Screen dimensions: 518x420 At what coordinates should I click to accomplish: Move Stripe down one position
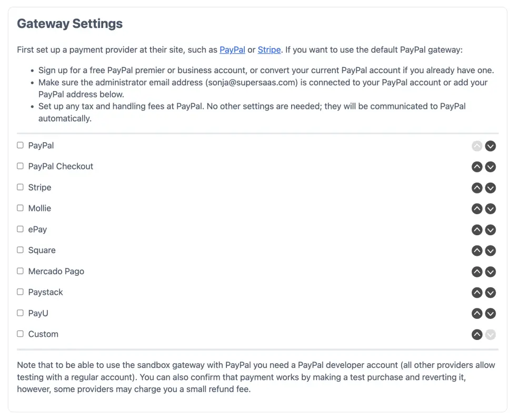[x=490, y=188]
